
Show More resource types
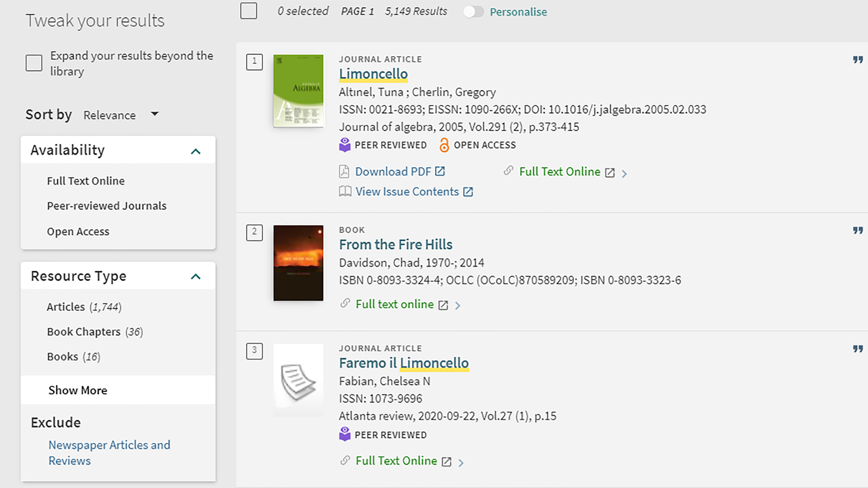click(x=78, y=390)
